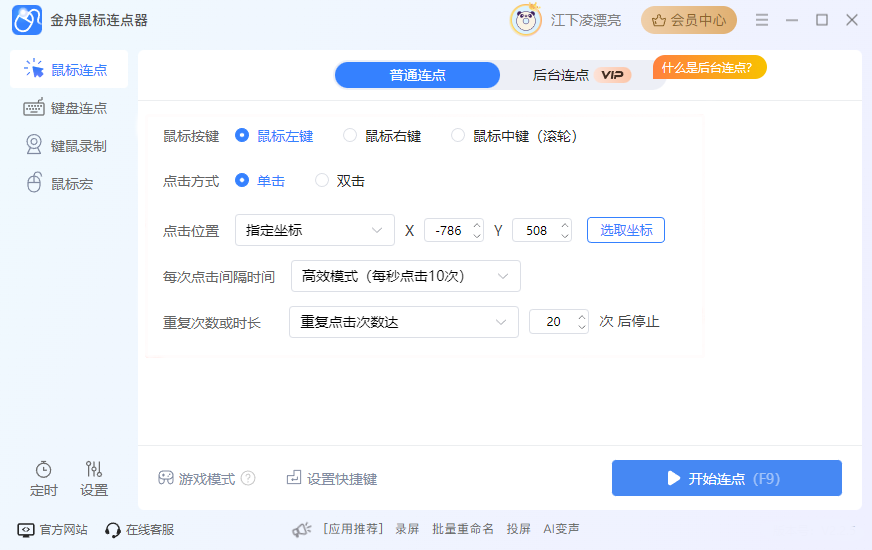Screen dimensions: 872x550
Task: Open the 官方网站 link
Action: [x=53, y=529]
